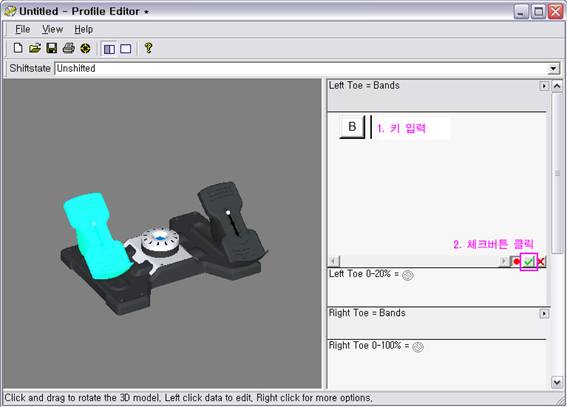Click the target profile icon in toolbar
The image size is (567, 407).
pos(85,48)
